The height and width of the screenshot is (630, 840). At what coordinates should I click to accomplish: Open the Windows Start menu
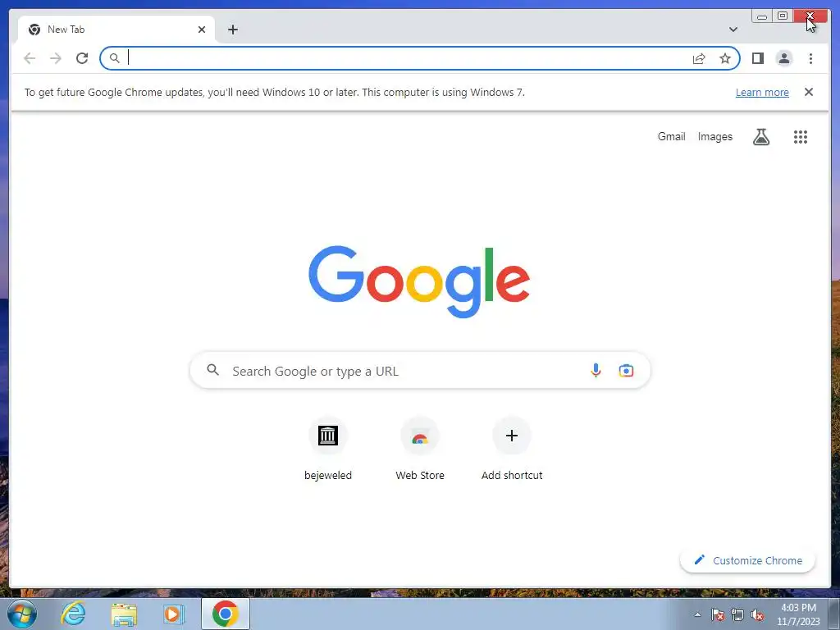22,614
